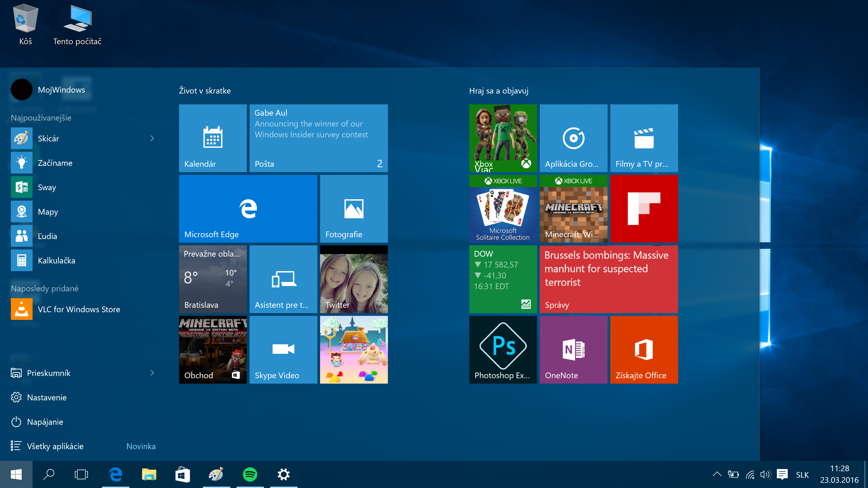The image size is (868, 488).
Task: Open the taskbar clock and date
Action: point(839,474)
